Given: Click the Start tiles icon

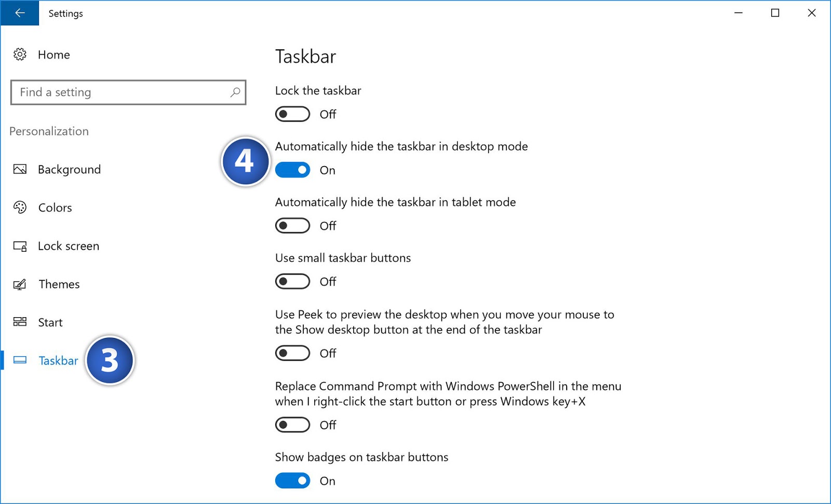Looking at the screenshot, I should (20, 322).
